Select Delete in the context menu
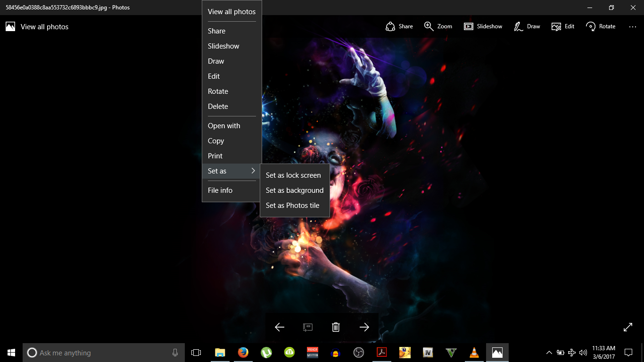This screenshot has height=362, width=644. pyautogui.click(x=232, y=107)
